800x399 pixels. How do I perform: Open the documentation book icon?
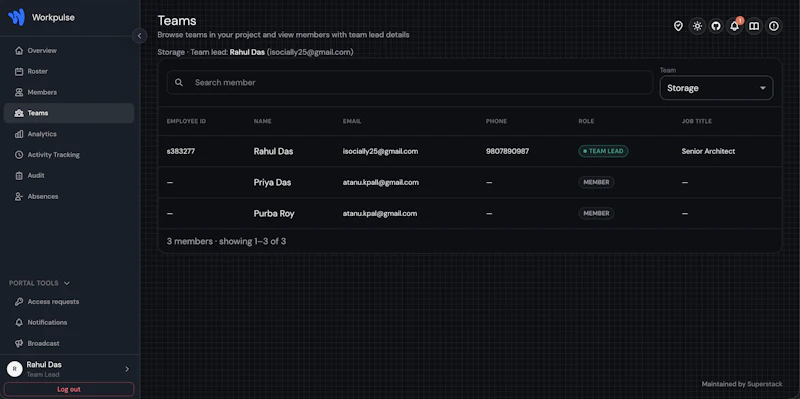pos(754,26)
